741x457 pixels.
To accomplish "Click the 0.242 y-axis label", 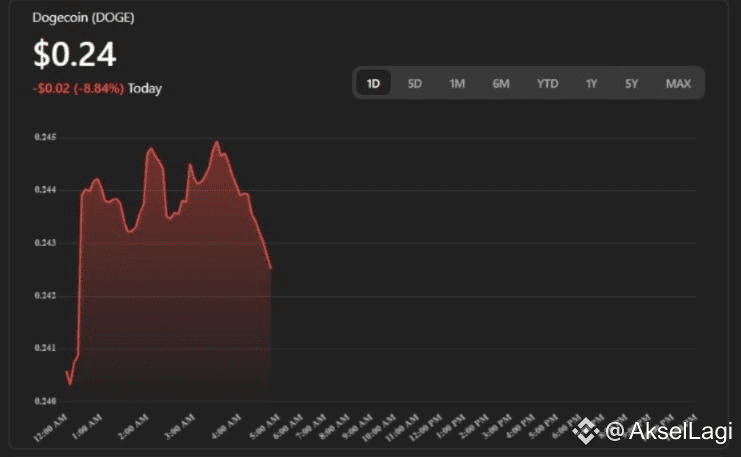I will point(45,295).
